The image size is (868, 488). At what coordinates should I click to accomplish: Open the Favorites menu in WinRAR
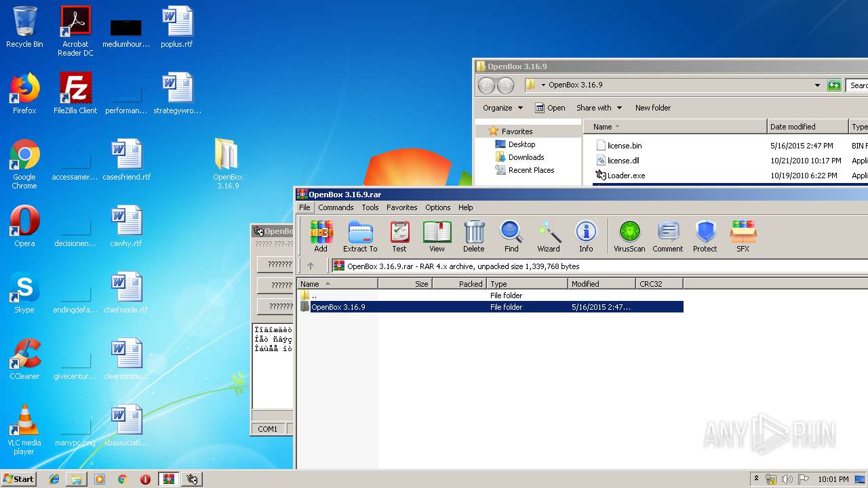402,207
